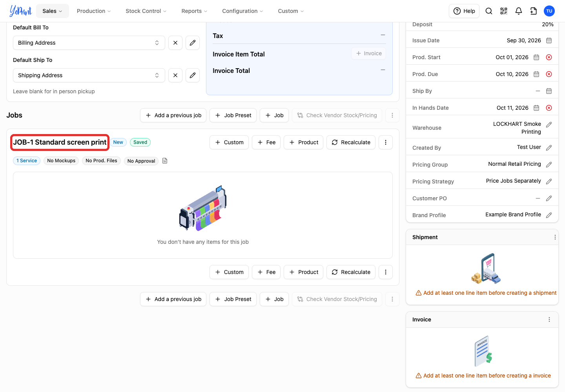This screenshot has width=565, height=392.
Task: Open the Shipment panel options menu
Action: pos(555,237)
